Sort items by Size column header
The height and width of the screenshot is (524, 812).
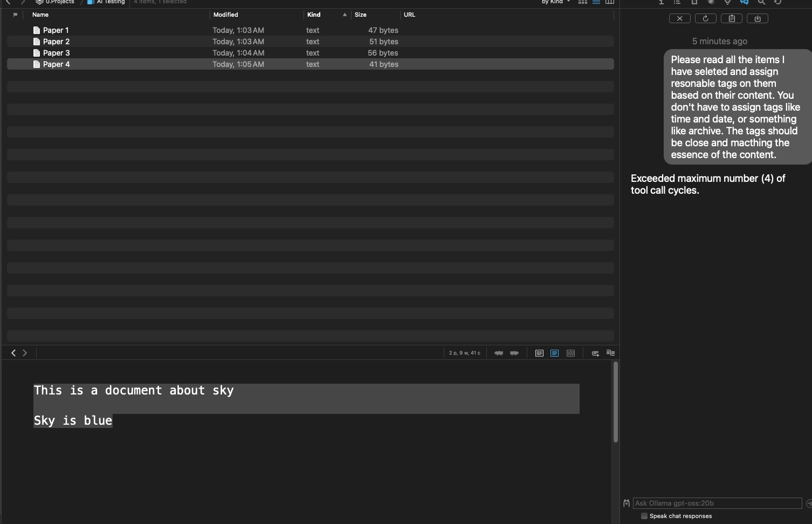(x=361, y=15)
